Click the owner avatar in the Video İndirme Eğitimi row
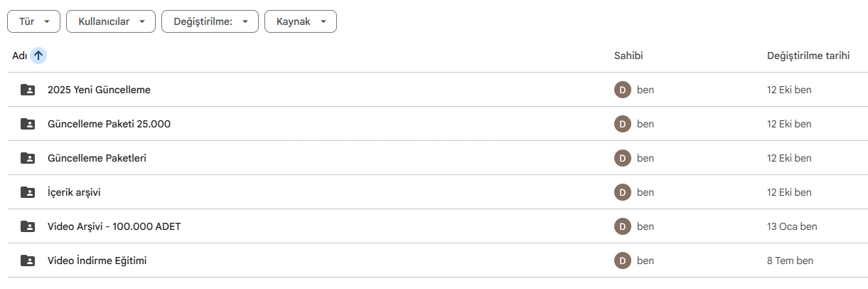Image resolution: width=868 pixels, height=289 pixels. coord(622,261)
